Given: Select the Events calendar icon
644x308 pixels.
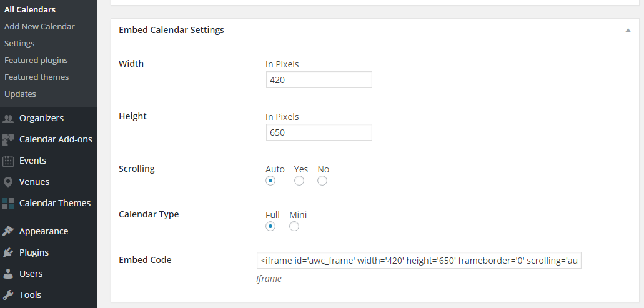Looking at the screenshot, I should [8, 161].
